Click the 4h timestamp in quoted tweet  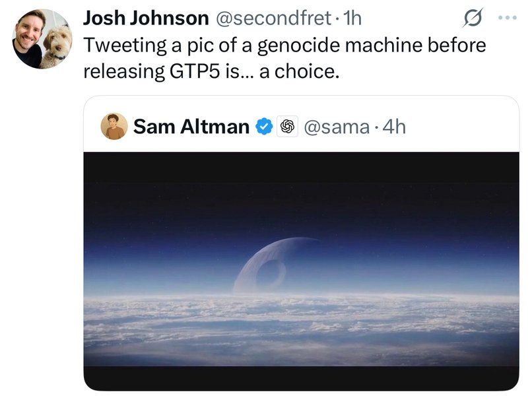[x=394, y=126]
